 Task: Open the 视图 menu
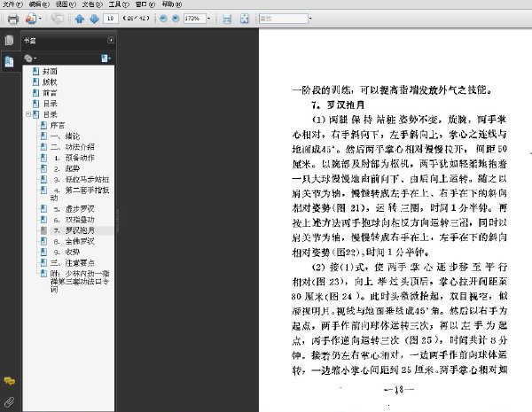66,4
